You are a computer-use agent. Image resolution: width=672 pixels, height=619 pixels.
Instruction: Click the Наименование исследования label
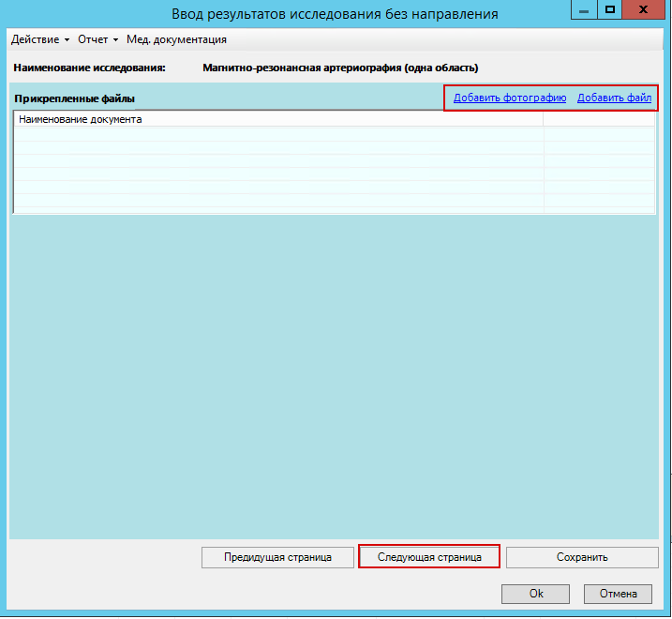(89, 68)
